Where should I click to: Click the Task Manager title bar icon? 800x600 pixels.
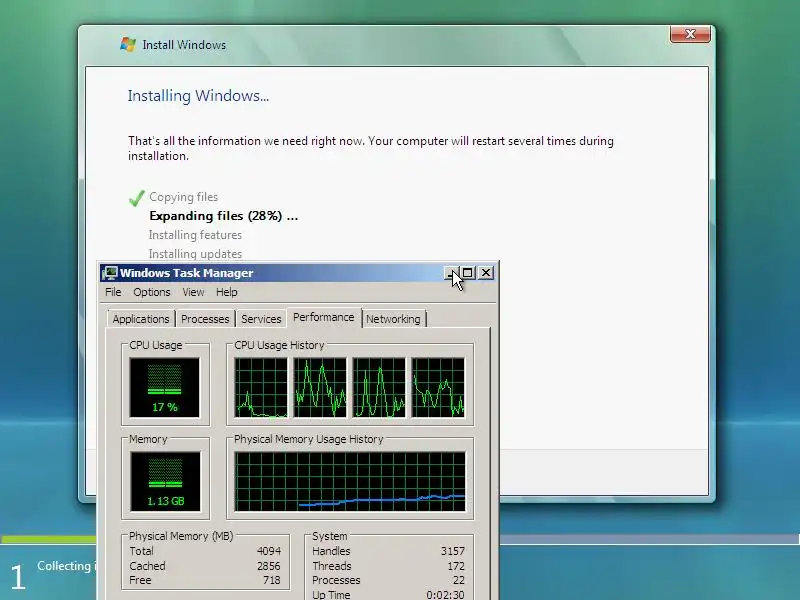[109, 273]
